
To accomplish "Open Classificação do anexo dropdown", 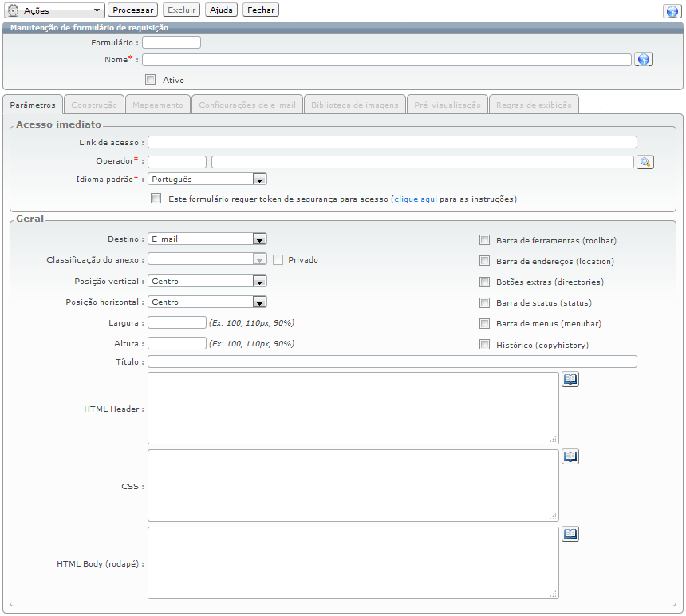I will (x=207, y=259).
